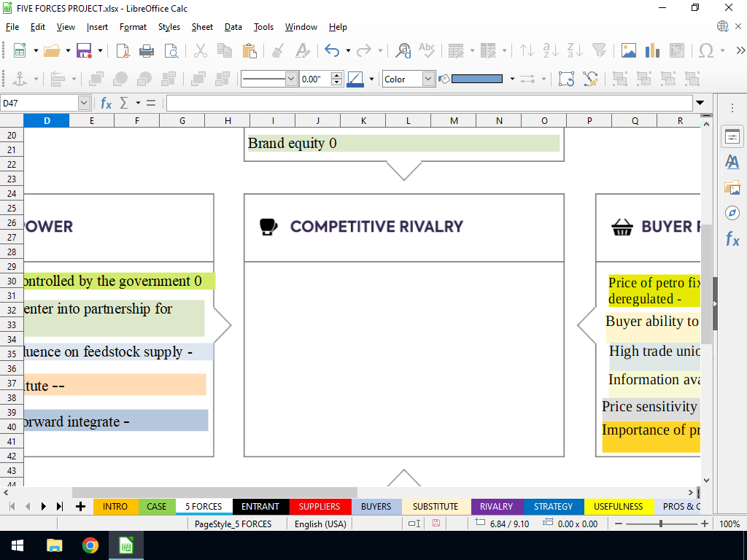Click Clone Formatting paintbrush icon
The image size is (747, 560).
[x=278, y=50]
